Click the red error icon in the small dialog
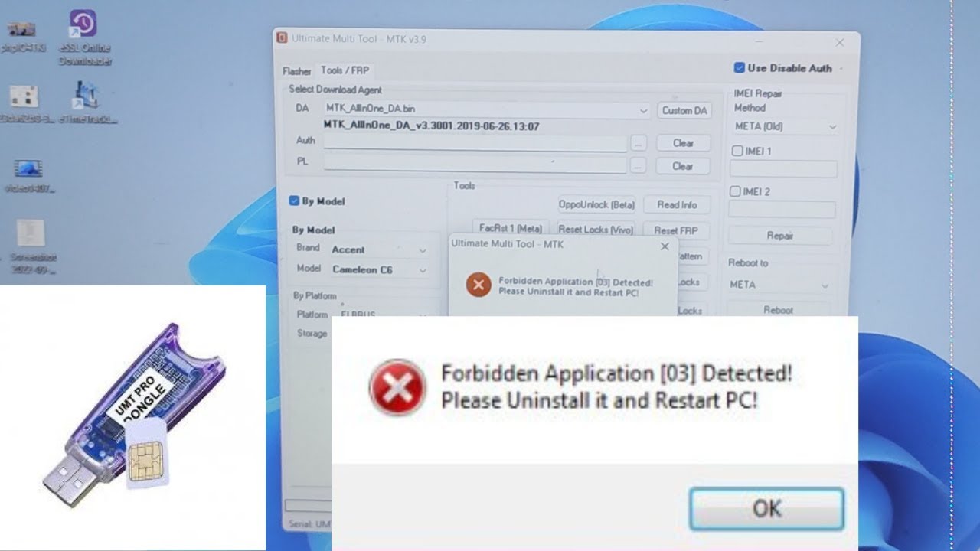 [479, 286]
